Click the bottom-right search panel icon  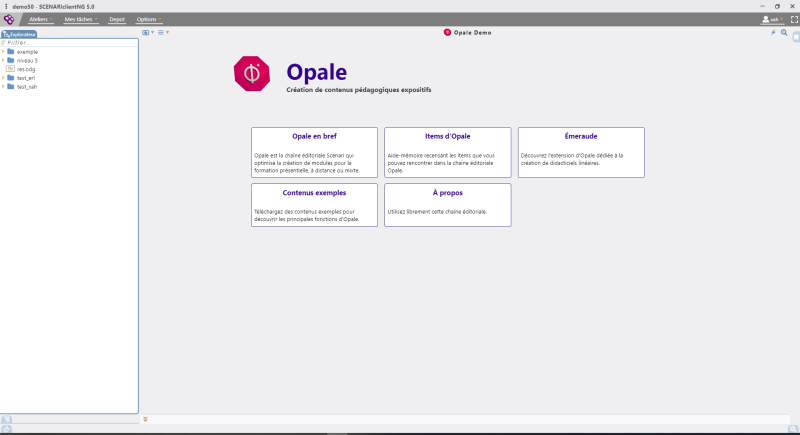pyautogui.click(x=793, y=429)
